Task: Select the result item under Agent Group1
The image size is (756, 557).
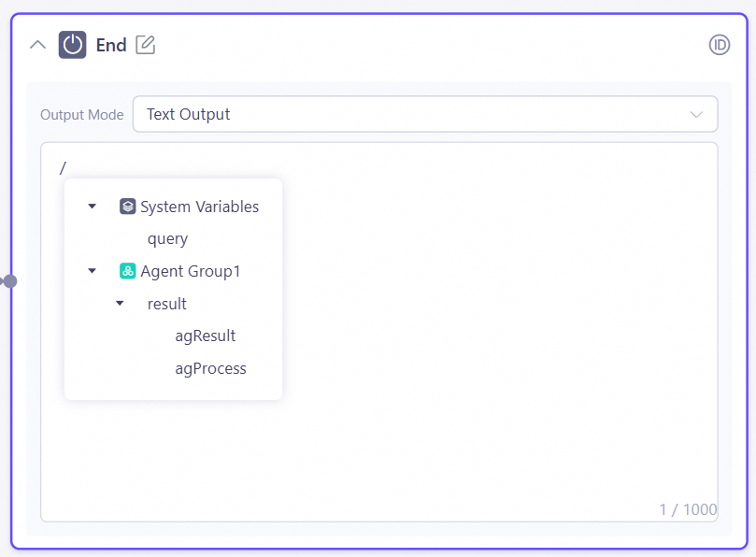Action: (x=167, y=304)
